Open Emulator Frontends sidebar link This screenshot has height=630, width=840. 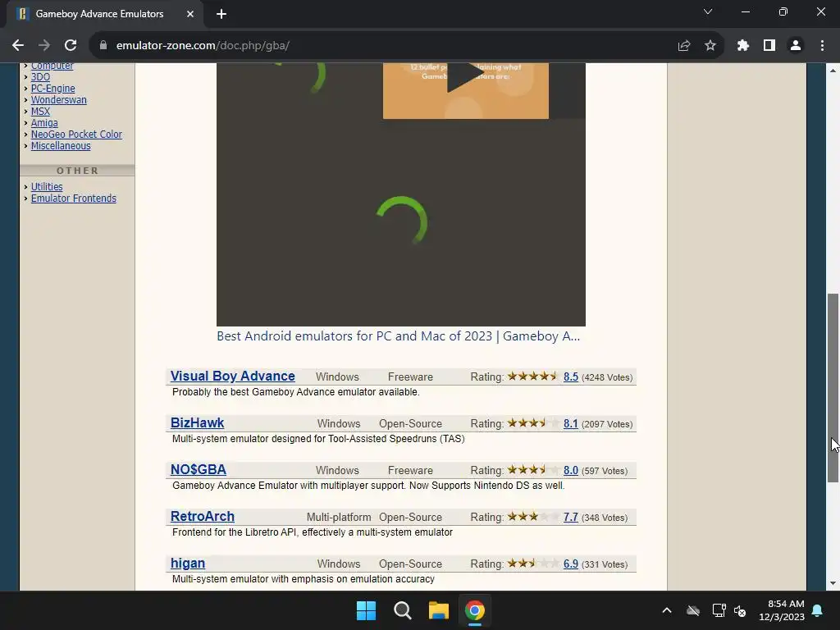pyautogui.click(x=73, y=199)
